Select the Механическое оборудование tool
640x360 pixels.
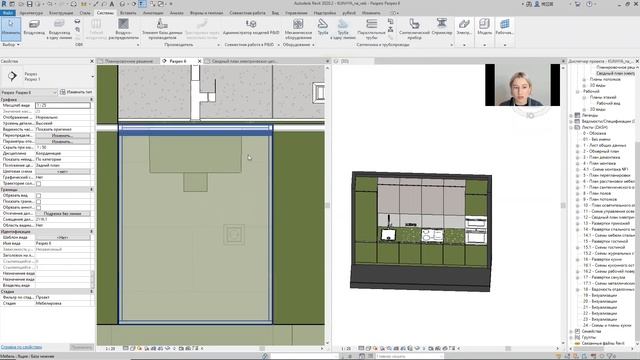[x=298, y=28]
